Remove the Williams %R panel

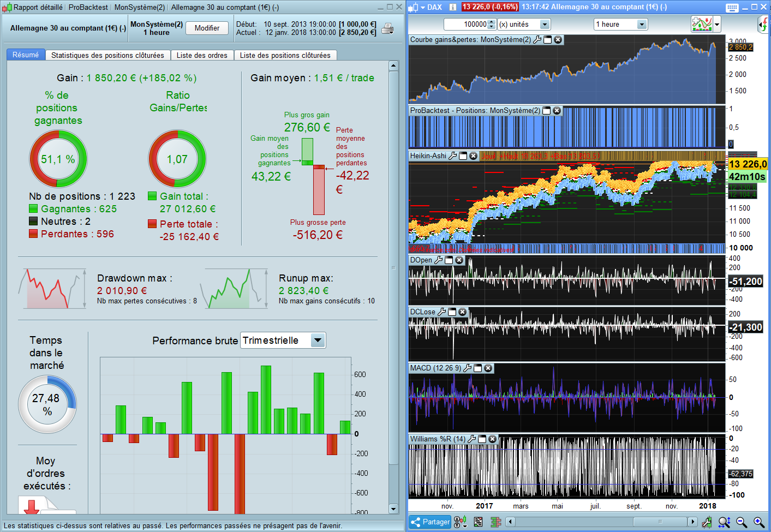click(493, 439)
